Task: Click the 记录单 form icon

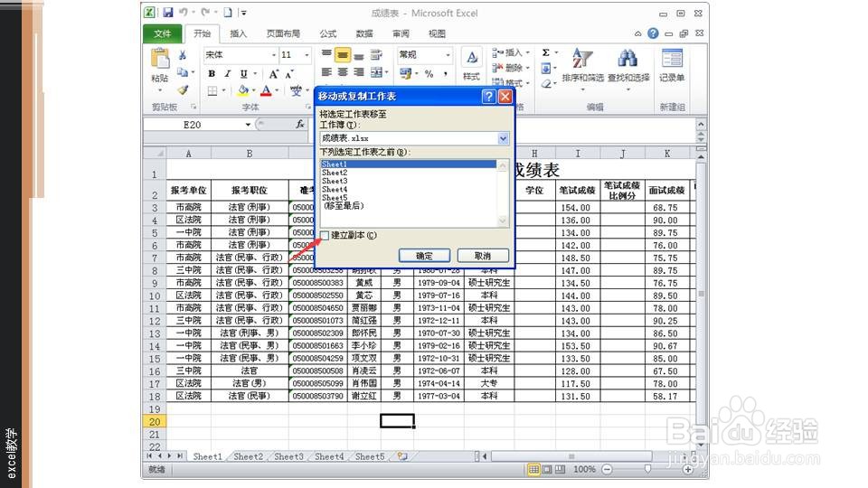Action: [672, 65]
